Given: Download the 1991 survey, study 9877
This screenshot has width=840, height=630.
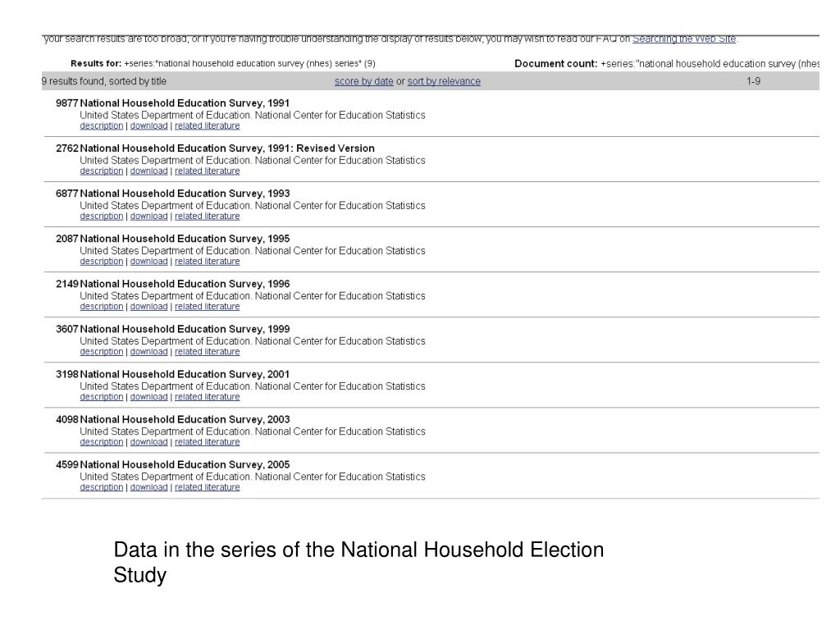Looking at the screenshot, I should tap(149, 126).
